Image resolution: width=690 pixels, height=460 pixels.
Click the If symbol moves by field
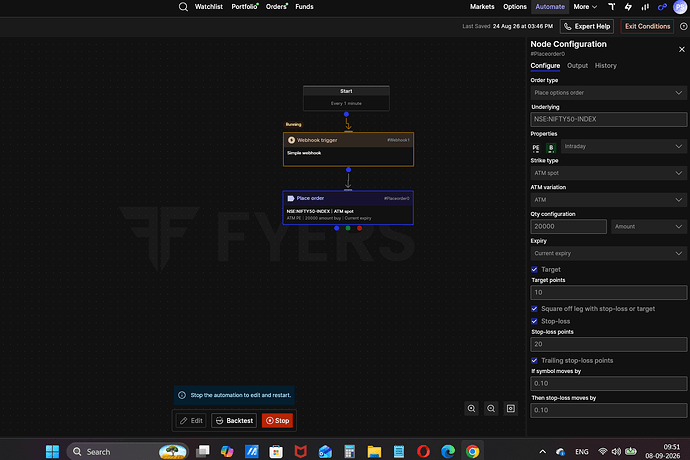(x=608, y=383)
